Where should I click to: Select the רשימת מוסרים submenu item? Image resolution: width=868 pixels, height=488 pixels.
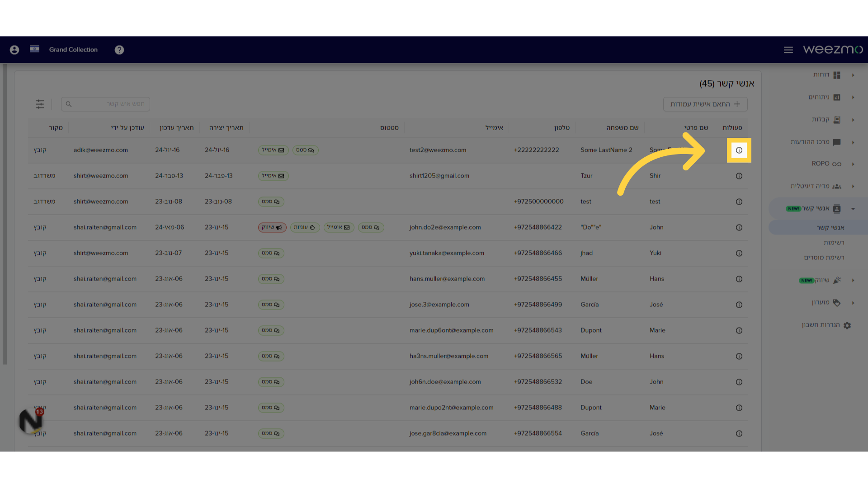[824, 258]
